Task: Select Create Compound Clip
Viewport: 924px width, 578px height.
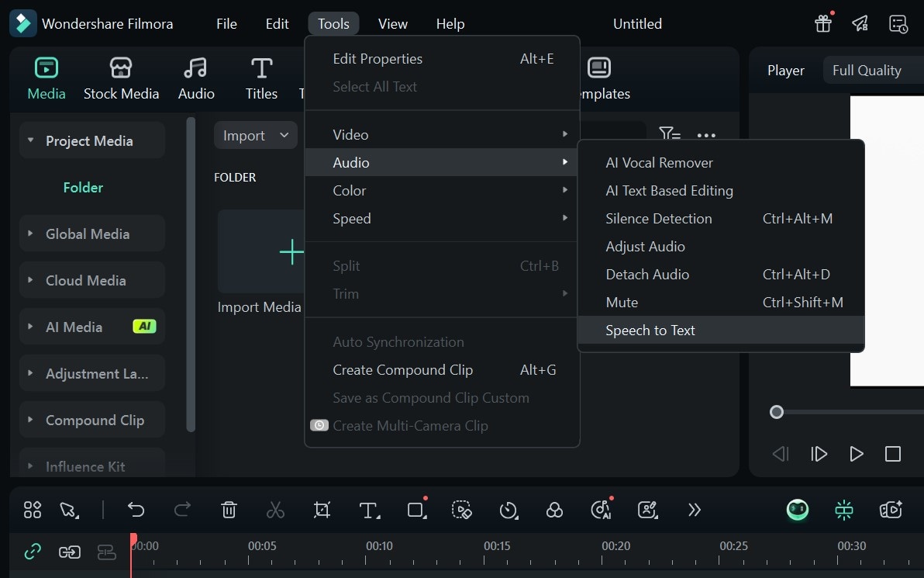Action: click(x=443, y=370)
